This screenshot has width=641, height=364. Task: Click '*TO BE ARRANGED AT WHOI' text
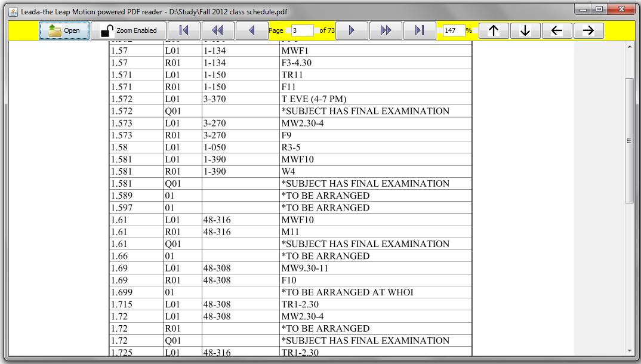(347, 292)
